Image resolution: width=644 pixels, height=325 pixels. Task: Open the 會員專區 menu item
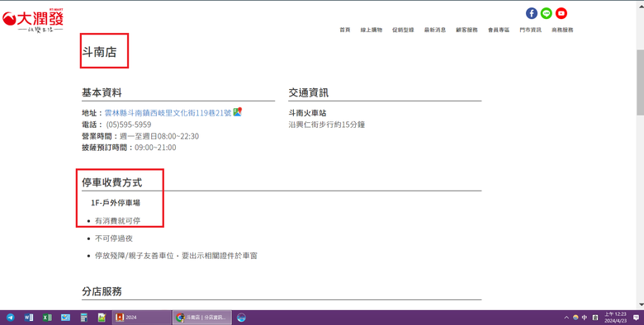coord(499,30)
